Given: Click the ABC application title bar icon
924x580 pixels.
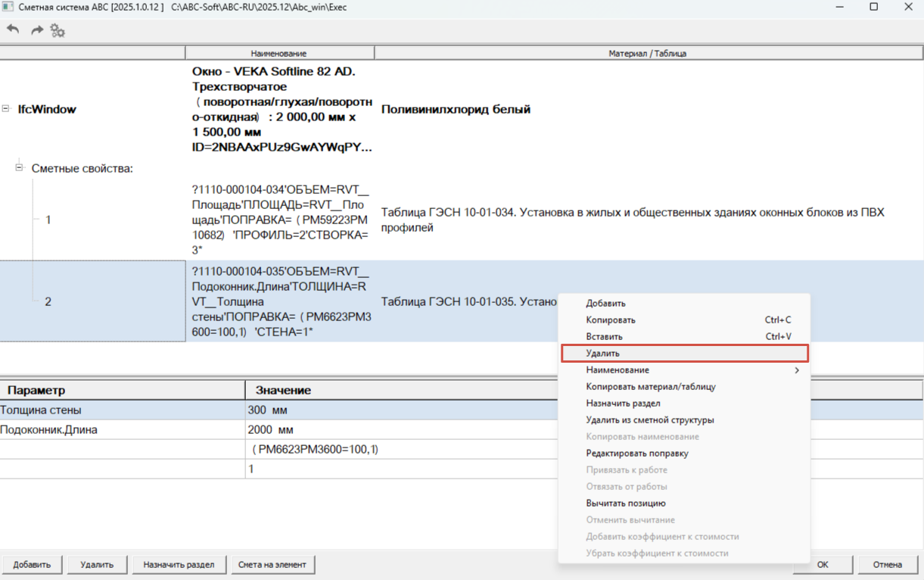Looking at the screenshot, I should (8, 7).
